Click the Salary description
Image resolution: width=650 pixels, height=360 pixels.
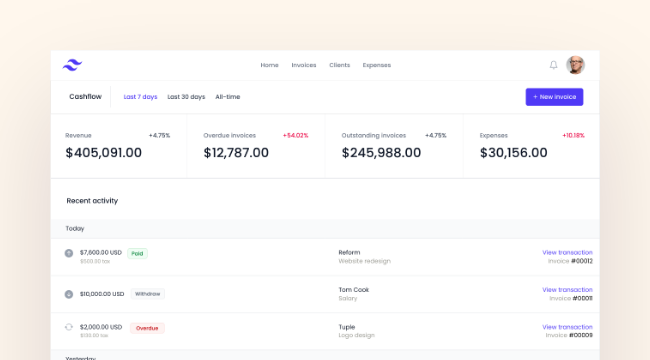[347, 298]
